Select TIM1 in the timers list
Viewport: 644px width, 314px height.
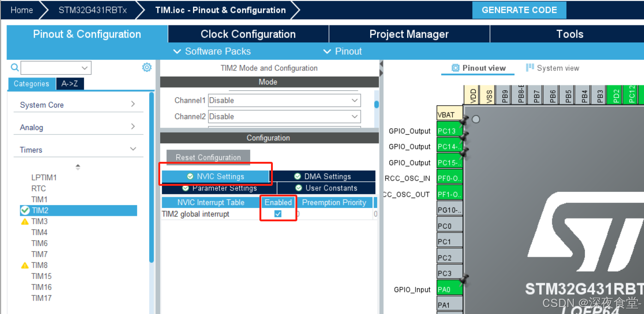tap(39, 200)
